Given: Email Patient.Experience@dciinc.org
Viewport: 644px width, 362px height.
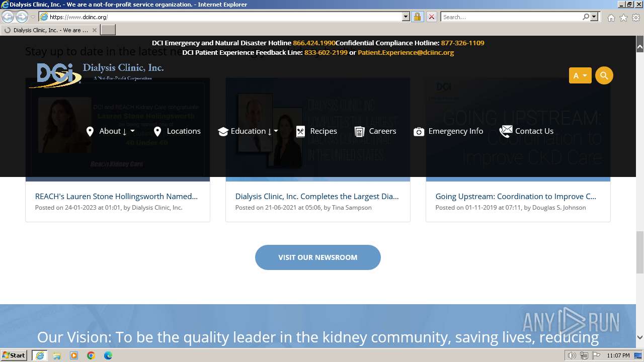Looking at the screenshot, I should click(406, 52).
